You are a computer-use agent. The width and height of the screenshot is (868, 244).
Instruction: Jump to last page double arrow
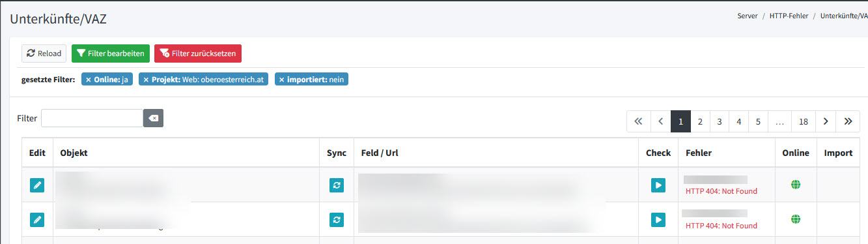pyautogui.click(x=848, y=121)
